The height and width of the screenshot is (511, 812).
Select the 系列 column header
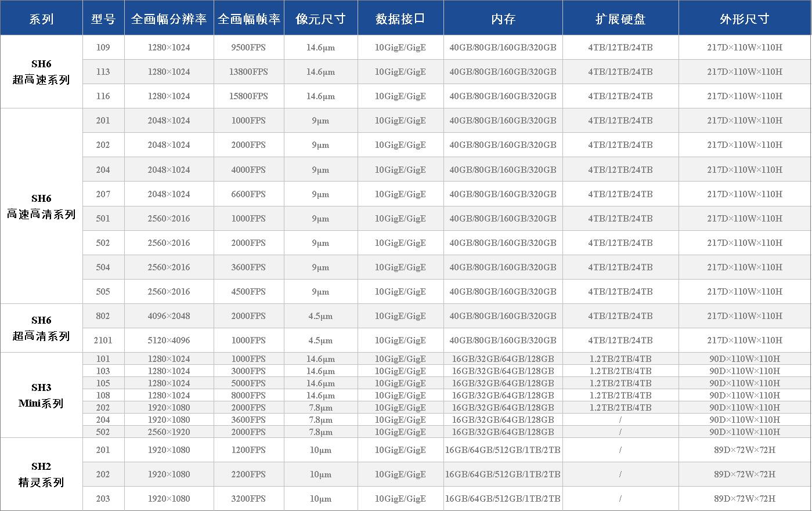[x=41, y=18]
